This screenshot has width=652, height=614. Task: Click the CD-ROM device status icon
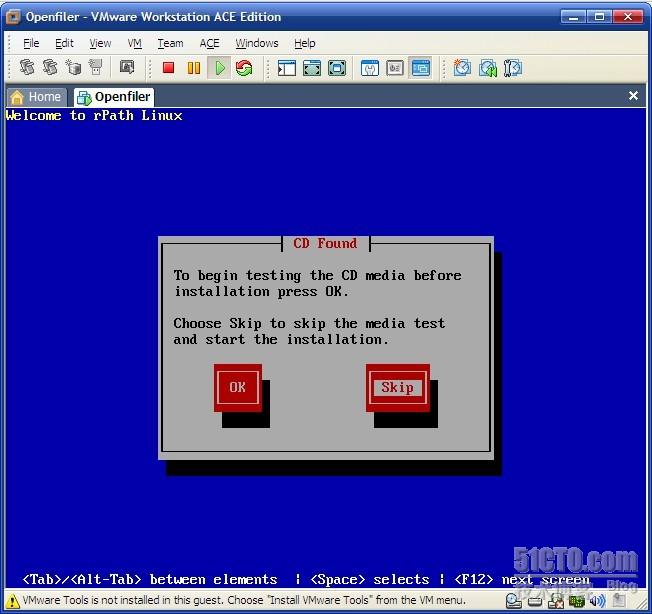click(x=514, y=601)
